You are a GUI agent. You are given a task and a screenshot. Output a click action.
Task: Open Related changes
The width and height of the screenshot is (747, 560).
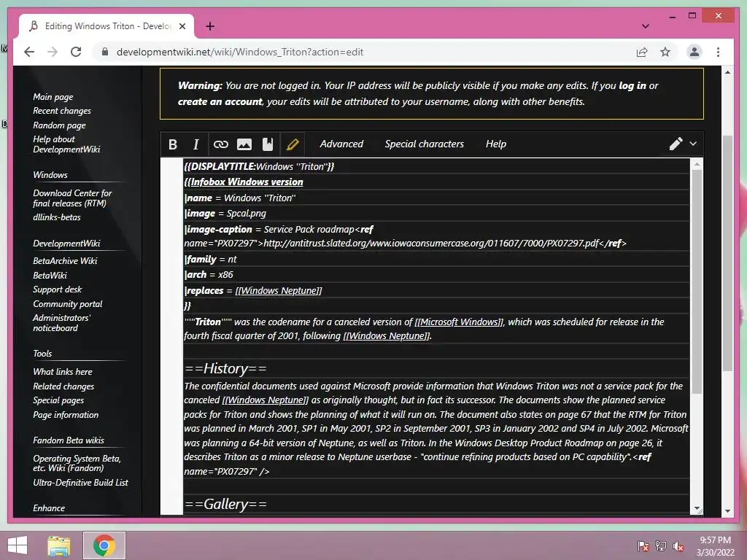click(x=63, y=386)
